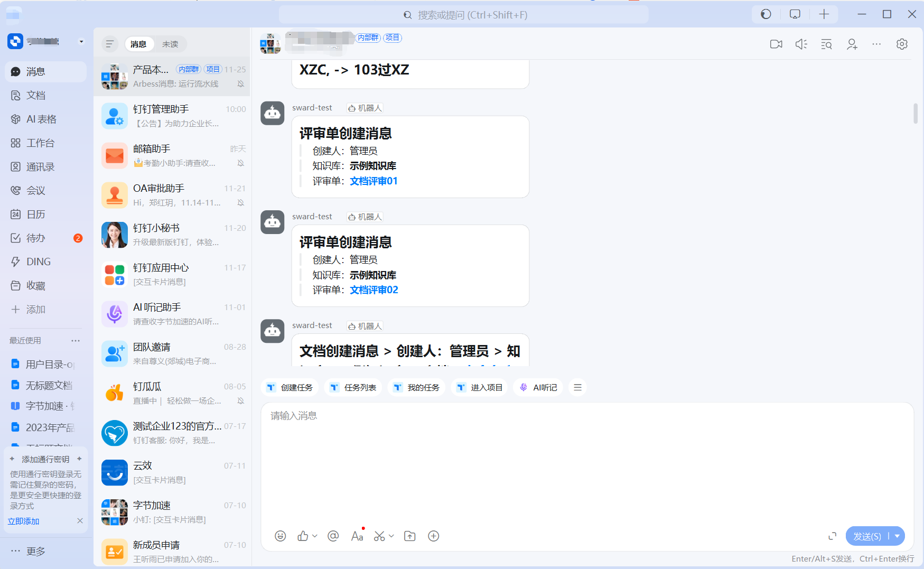Expand the organization switcher dropdown arrow

tap(81, 42)
